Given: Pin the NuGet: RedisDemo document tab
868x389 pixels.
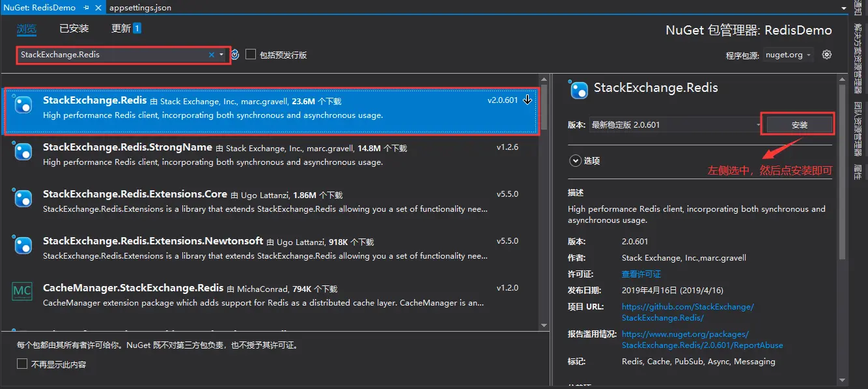Looking at the screenshot, I should tap(87, 8).
